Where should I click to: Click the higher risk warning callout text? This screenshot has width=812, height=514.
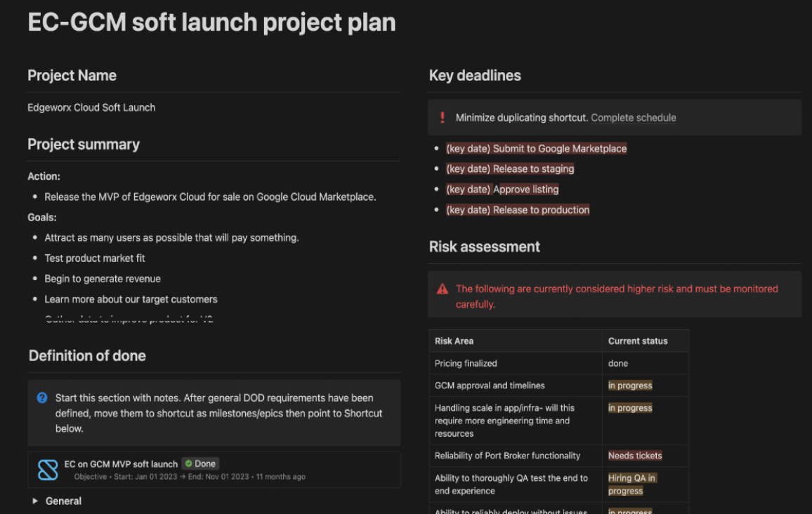617,296
